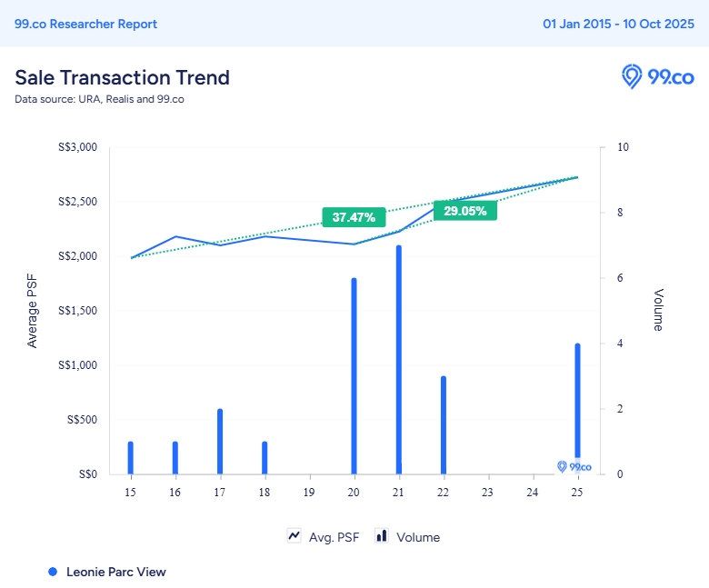Click the blue dot beside Leonie Parc View
This screenshot has width=709, height=588.
(53, 572)
